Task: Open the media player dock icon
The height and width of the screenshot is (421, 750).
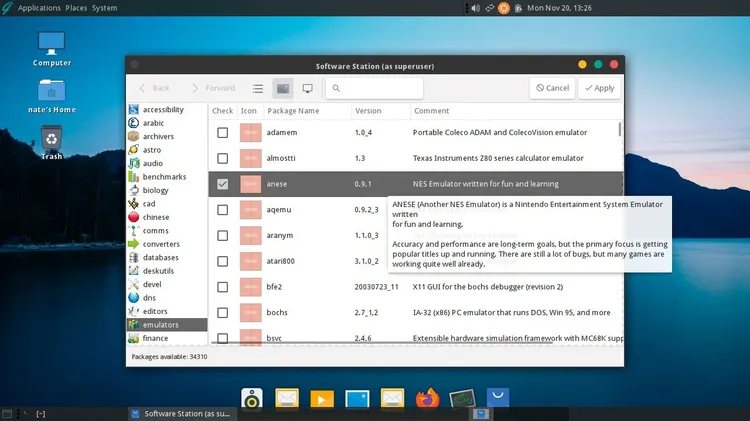Action: (x=322, y=399)
